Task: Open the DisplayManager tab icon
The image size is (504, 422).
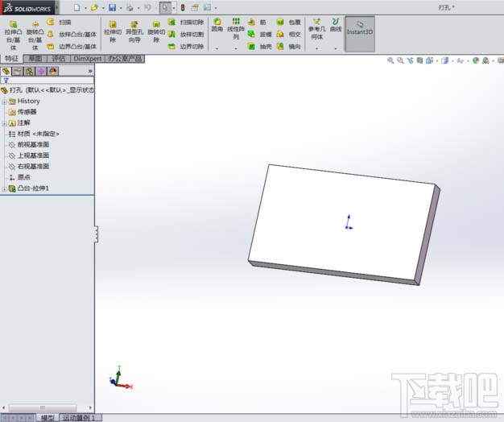Action: 53,72
